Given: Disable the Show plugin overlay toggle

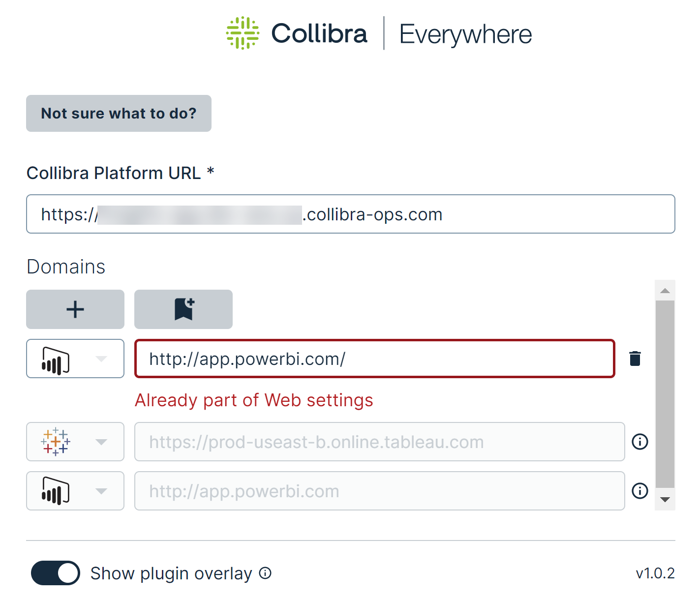Looking at the screenshot, I should click(x=55, y=573).
